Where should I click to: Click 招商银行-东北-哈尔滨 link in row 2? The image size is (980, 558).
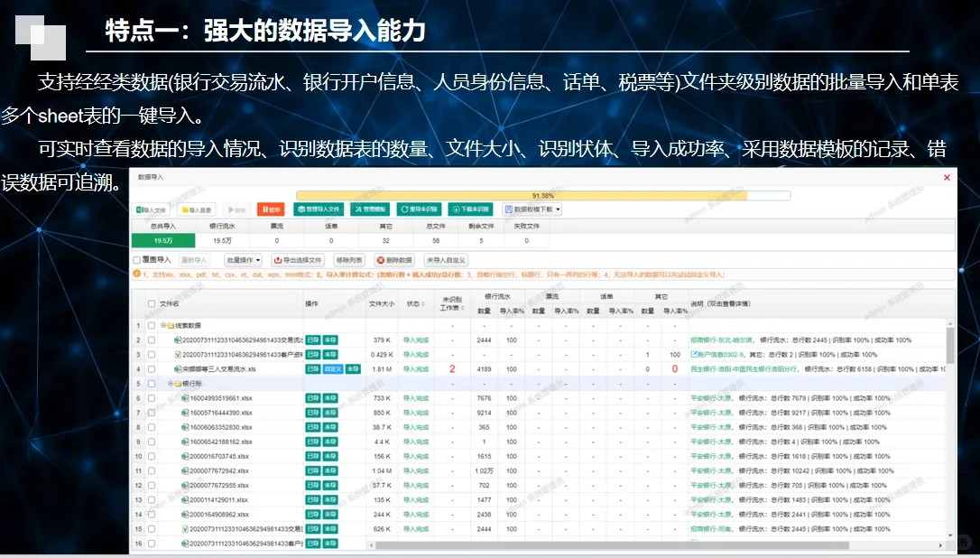(722, 340)
